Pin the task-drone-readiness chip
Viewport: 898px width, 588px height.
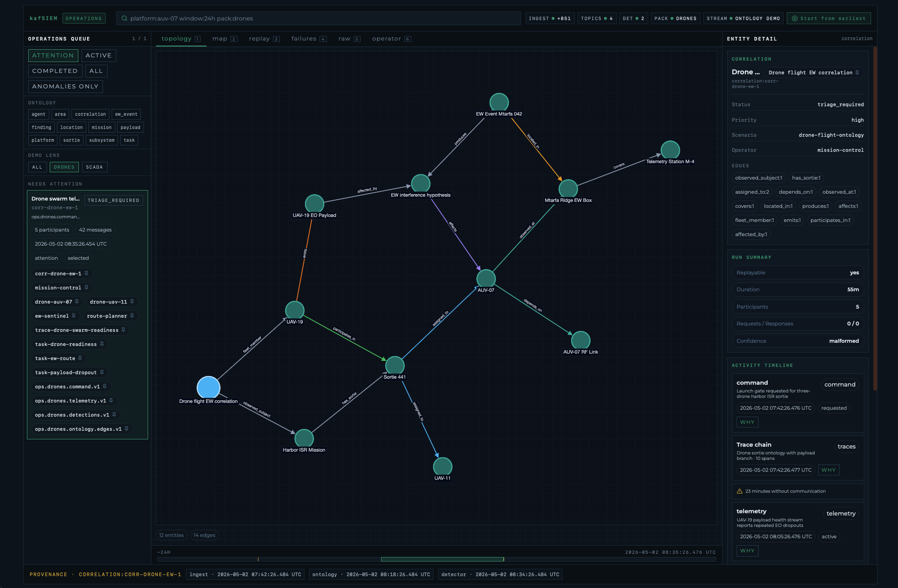point(102,344)
